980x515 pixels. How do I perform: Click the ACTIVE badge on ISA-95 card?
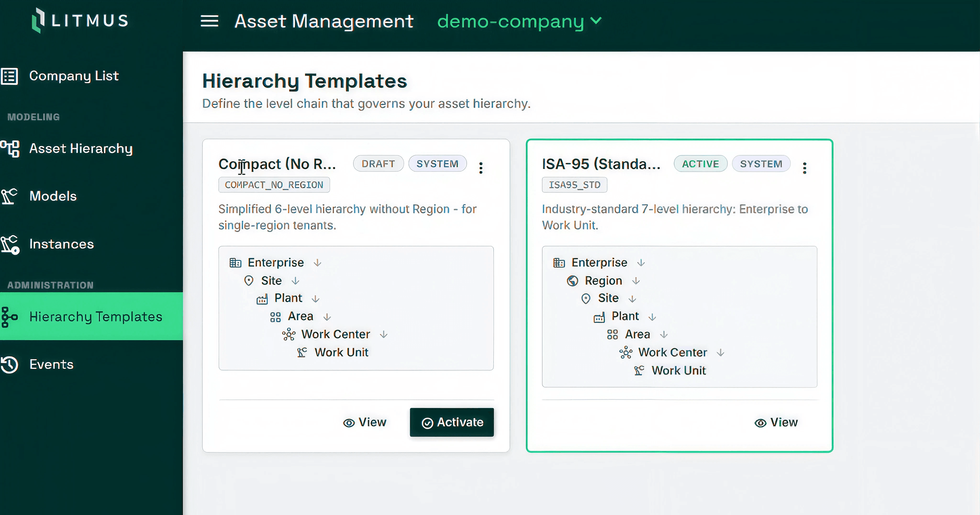(700, 164)
